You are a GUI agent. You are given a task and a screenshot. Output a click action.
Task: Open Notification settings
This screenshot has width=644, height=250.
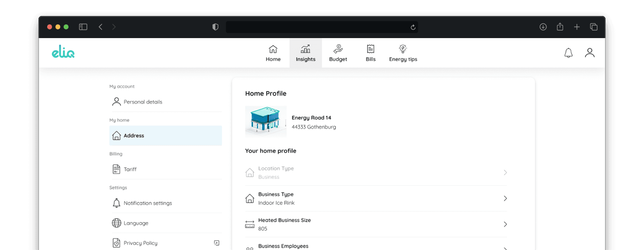click(x=166, y=203)
